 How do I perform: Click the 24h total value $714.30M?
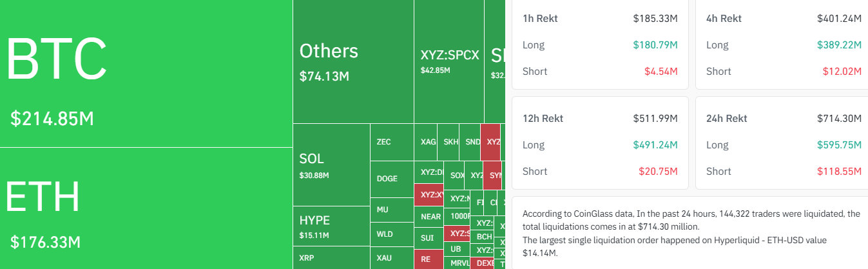(839, 118)
